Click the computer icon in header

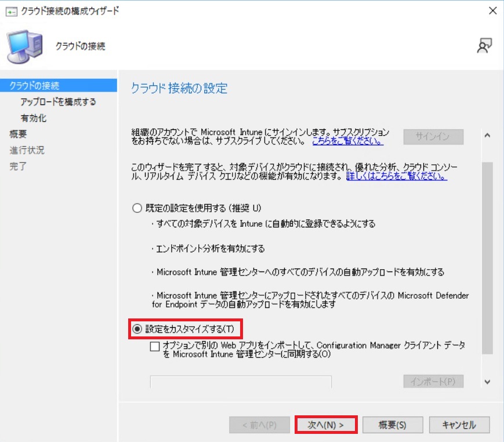coord(24,46)
